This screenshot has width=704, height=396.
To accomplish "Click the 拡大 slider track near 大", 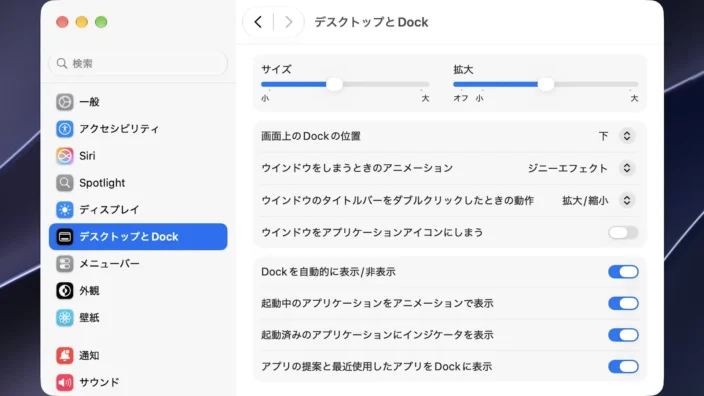I will [631, 84].
